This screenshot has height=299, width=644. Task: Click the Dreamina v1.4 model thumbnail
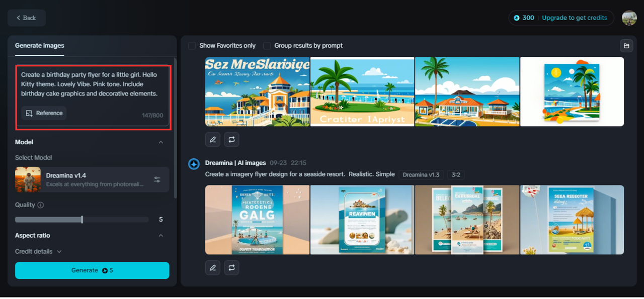[x=28, y=179]
